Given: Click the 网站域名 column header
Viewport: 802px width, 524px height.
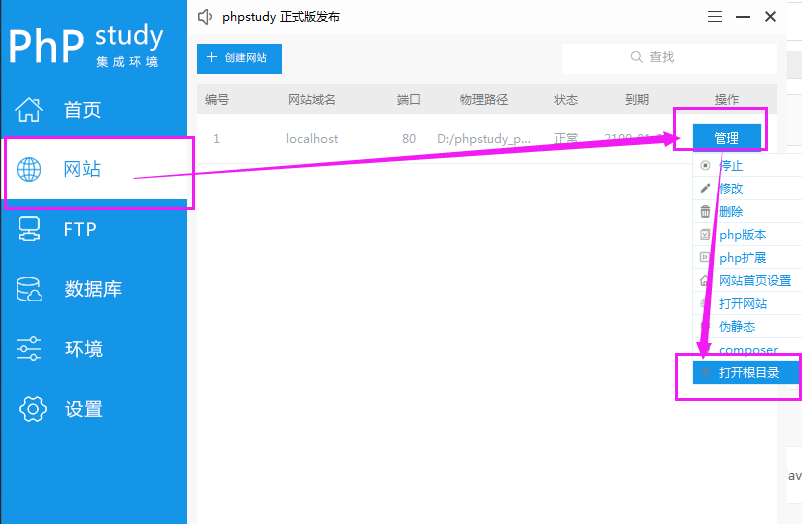Looking at the screenshot, I should click(x=312, y=99).
